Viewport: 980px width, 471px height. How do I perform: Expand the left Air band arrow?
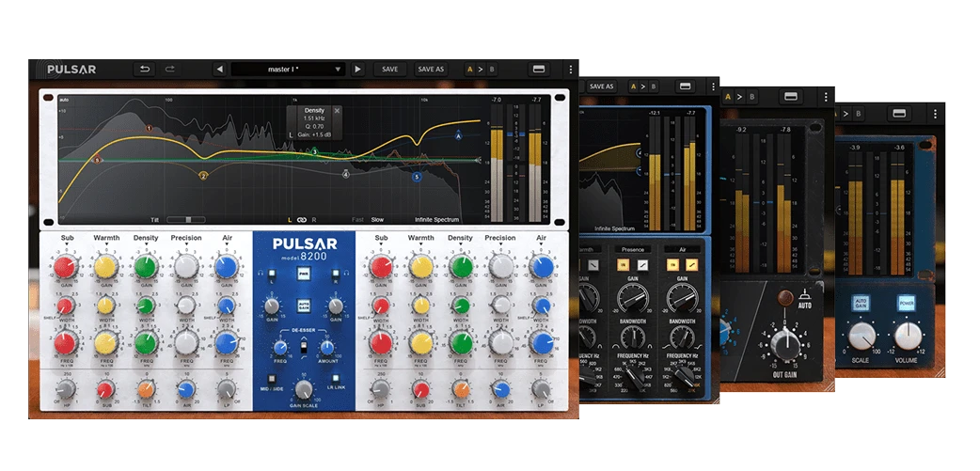click(x=225, y=245)
